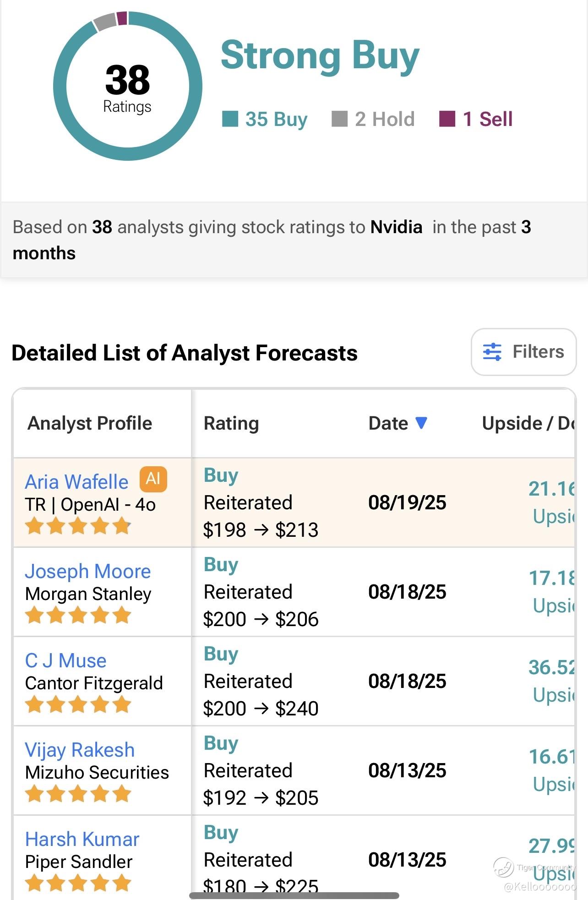Click the purple Sell legend swatch
This screenshot has width=588, height=900.
coord(447,119)
